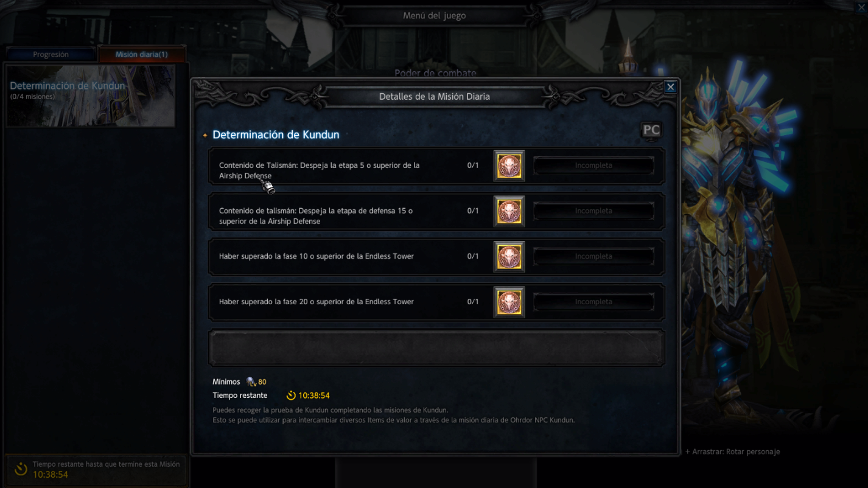
Task: Click the Airship Defense stage 5 reward icon
Action: tap(509, 166)
